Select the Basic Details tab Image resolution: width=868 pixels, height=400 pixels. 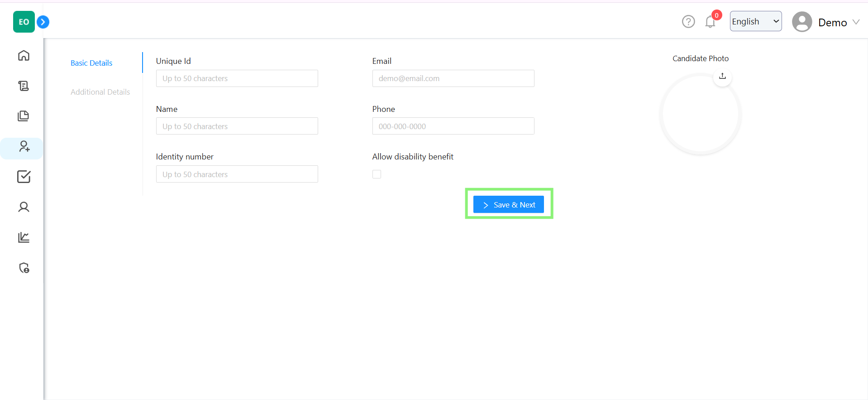click(x=91, y=63)
